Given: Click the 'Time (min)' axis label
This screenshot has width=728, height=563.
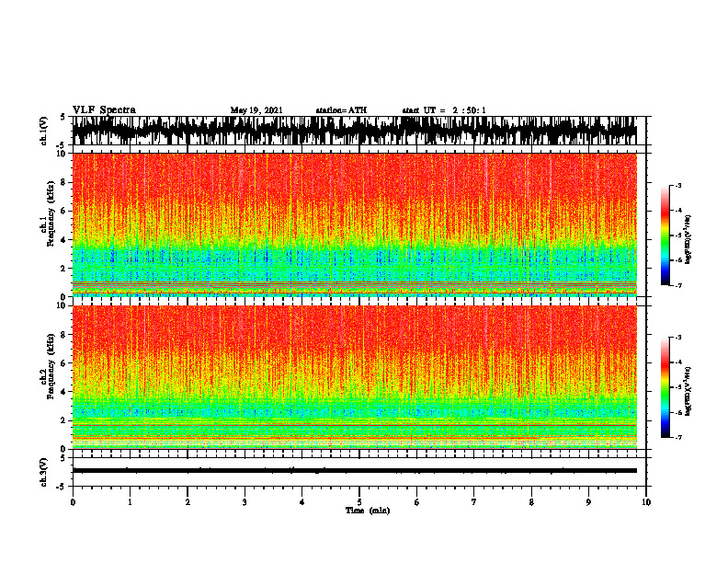Looking at the screenshot, I should 368,511.
